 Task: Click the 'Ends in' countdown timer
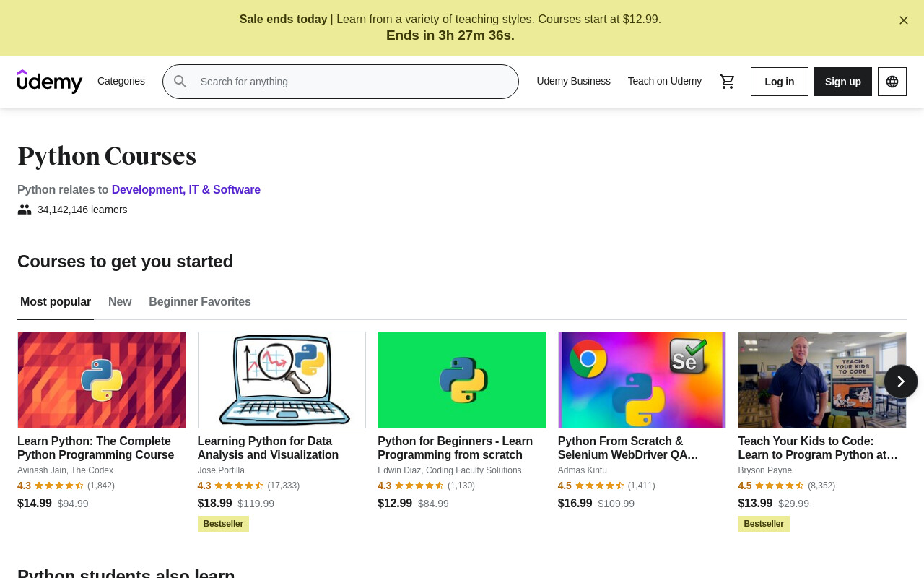450,35
